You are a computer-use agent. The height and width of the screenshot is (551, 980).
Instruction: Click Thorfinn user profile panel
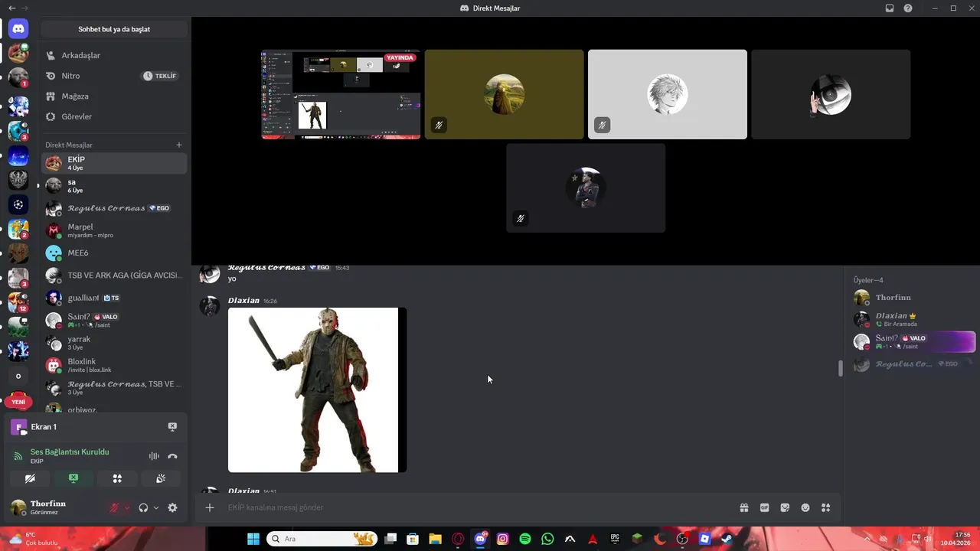(x=55, y=507)
